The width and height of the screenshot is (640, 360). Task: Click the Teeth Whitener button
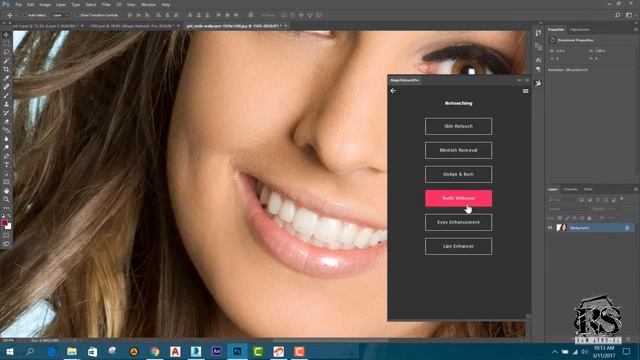tap(458, 198)
